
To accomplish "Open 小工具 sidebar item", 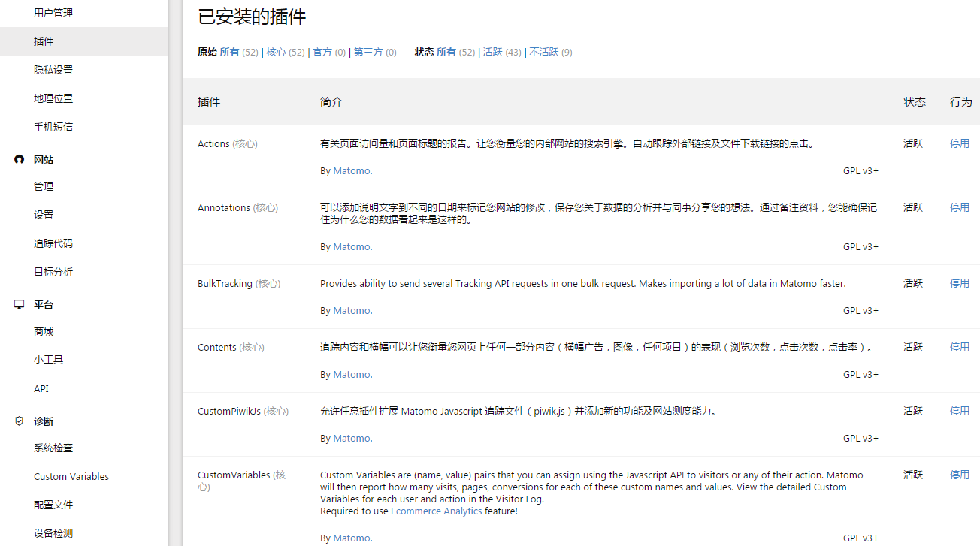I will coord(48,360).
